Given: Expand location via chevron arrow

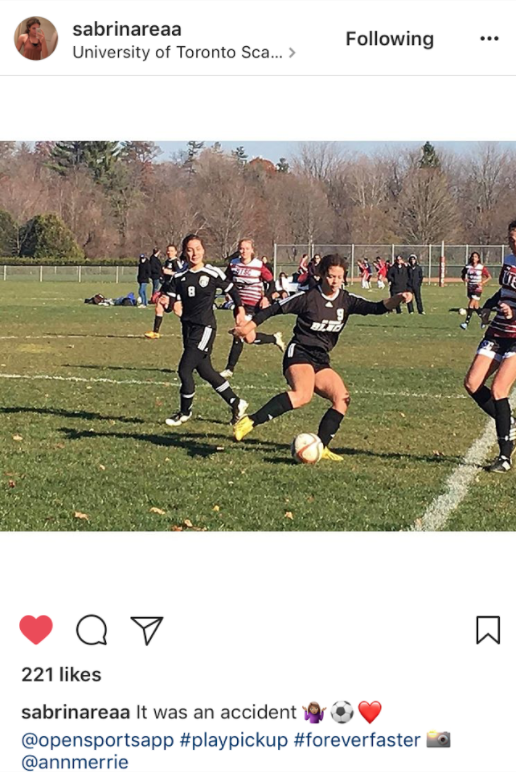Looking at the screenshot, I should [292, 52].
